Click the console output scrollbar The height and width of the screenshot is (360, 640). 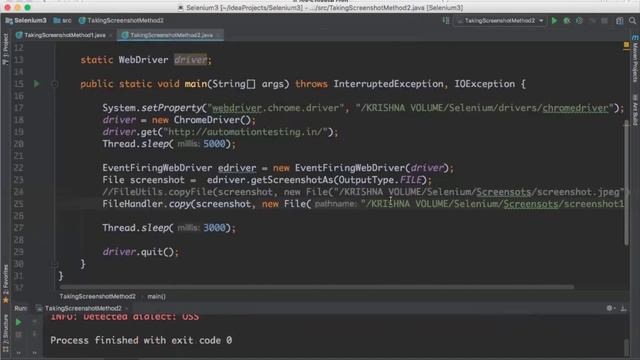[627, 347]
